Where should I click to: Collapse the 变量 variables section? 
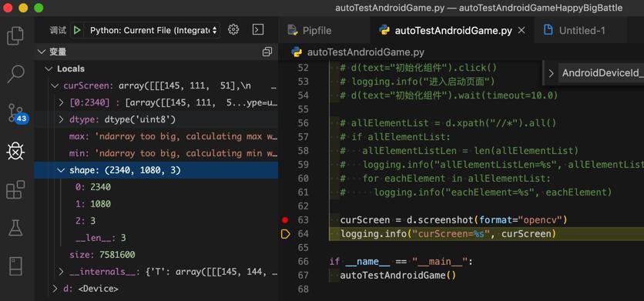[41, 52]
